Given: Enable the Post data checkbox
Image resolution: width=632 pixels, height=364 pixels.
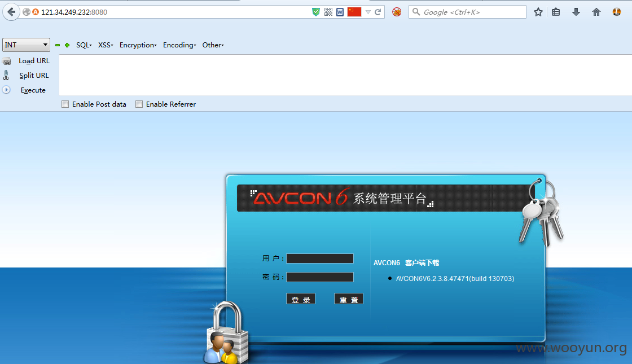Looking at the screenshot, I should [65, 104].
